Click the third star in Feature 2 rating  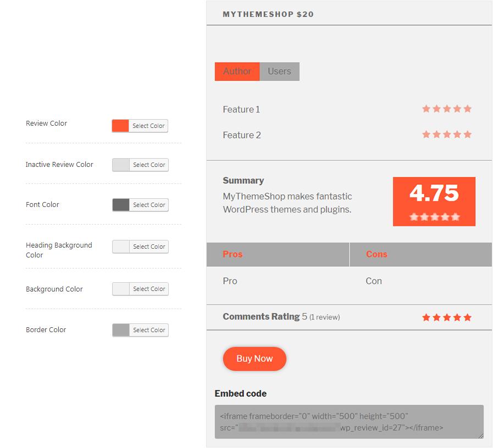[x=447, y=135]
